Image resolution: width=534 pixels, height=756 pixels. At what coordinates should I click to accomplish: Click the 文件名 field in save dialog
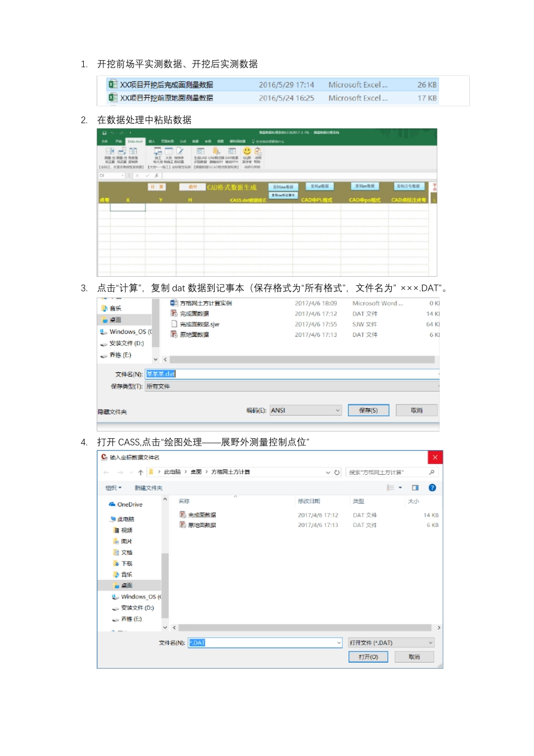coord(292,373)
